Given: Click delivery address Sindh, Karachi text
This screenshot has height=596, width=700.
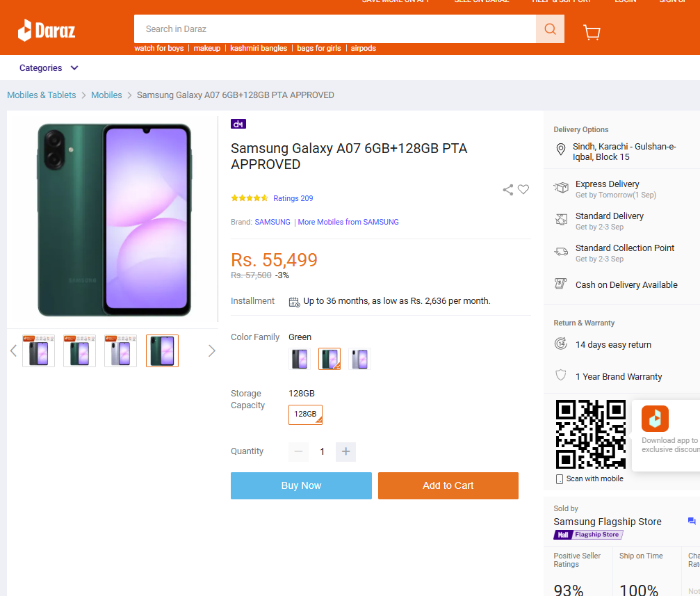Looking at the screenshot, I should 624,152.
